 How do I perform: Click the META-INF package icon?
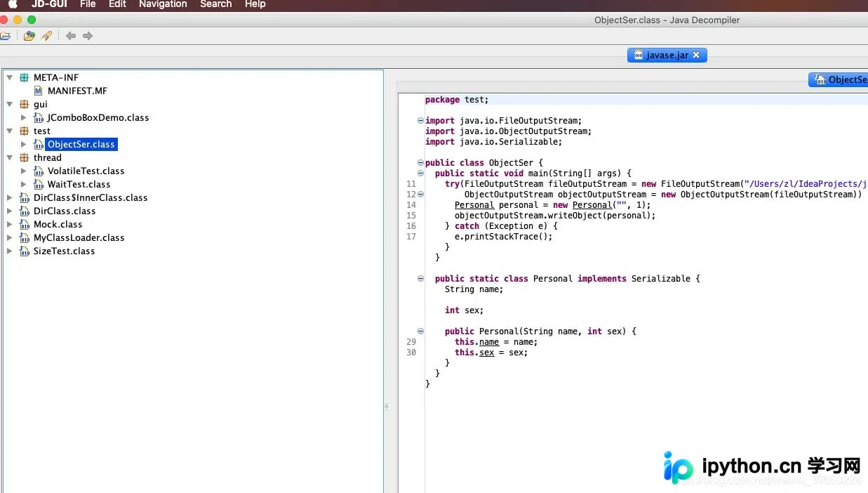point(25,77)
